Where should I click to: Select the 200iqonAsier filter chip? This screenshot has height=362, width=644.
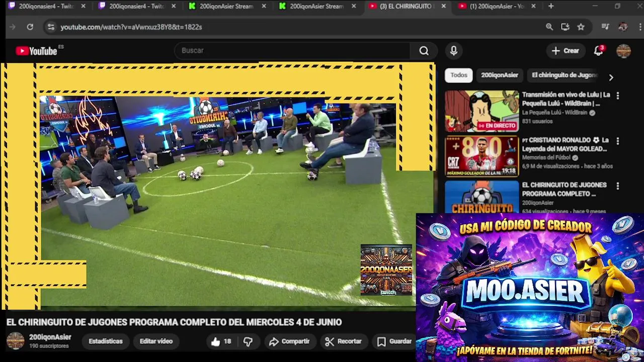click(500, 75)
